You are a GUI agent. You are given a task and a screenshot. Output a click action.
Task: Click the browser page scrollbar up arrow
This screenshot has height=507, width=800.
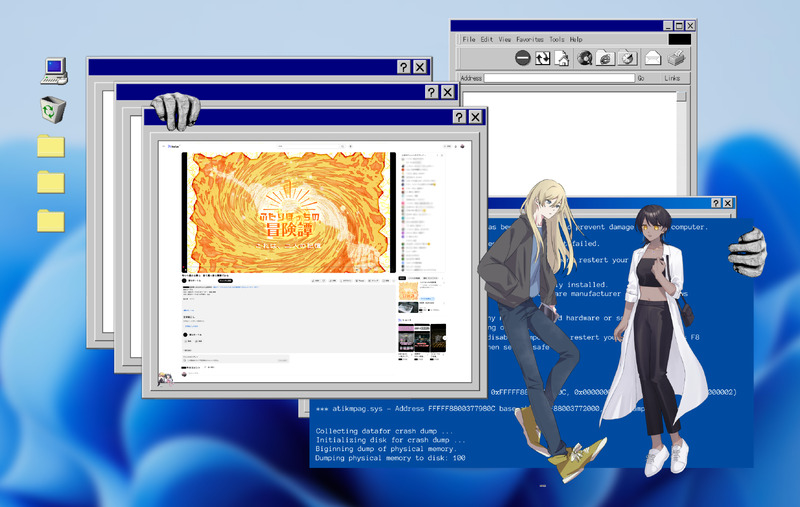click(x=682, y=96)
